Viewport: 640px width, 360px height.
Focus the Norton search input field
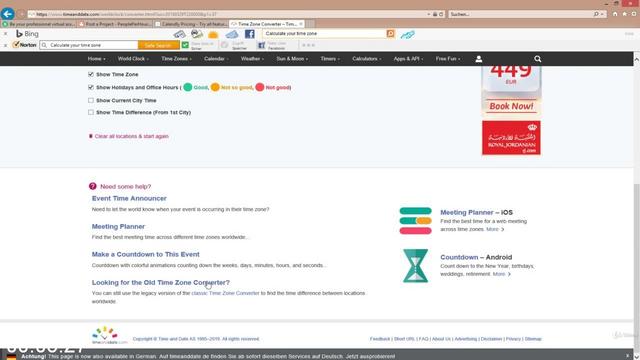pyautogui.click(x=89, y=45)
